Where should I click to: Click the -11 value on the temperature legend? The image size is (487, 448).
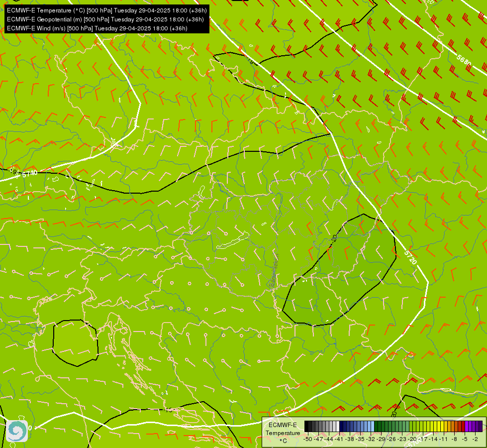coord(443,440)
